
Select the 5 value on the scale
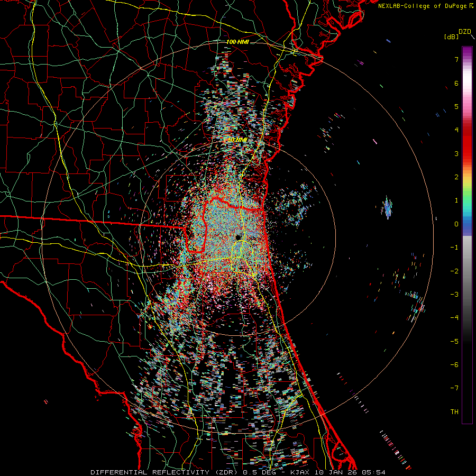tap(456, 106)
